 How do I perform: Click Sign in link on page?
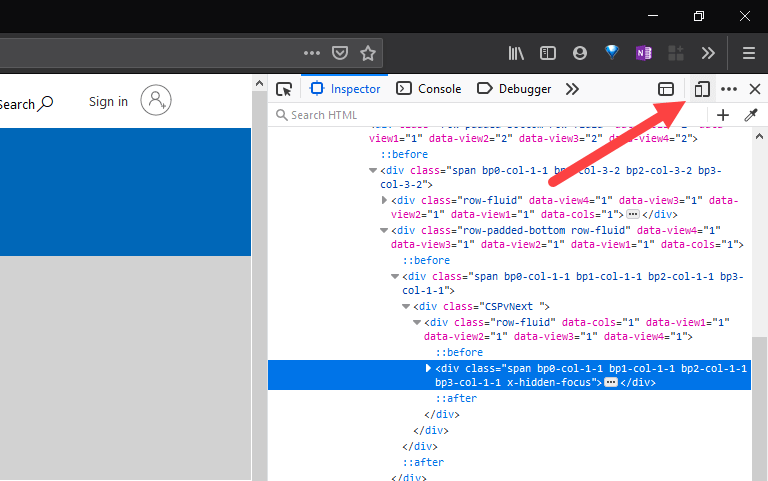pos(108,101)
